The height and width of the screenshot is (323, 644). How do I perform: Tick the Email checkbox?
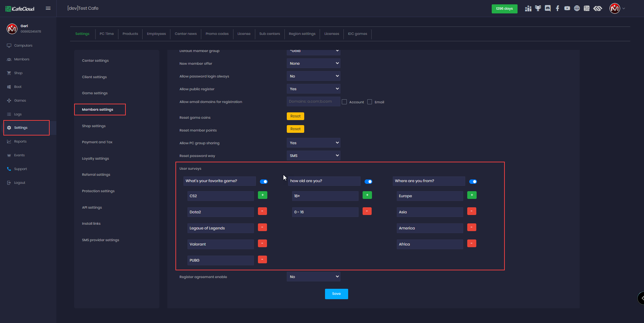point(370,102)
